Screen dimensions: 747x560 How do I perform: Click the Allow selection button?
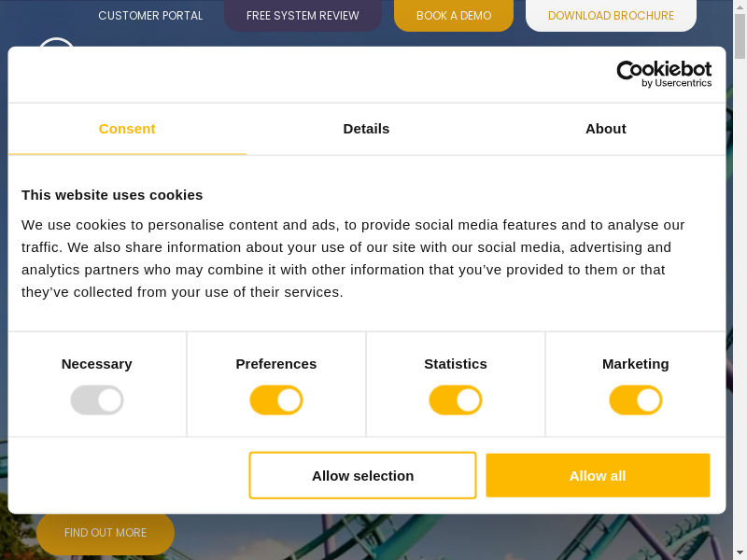pos(362,476)
